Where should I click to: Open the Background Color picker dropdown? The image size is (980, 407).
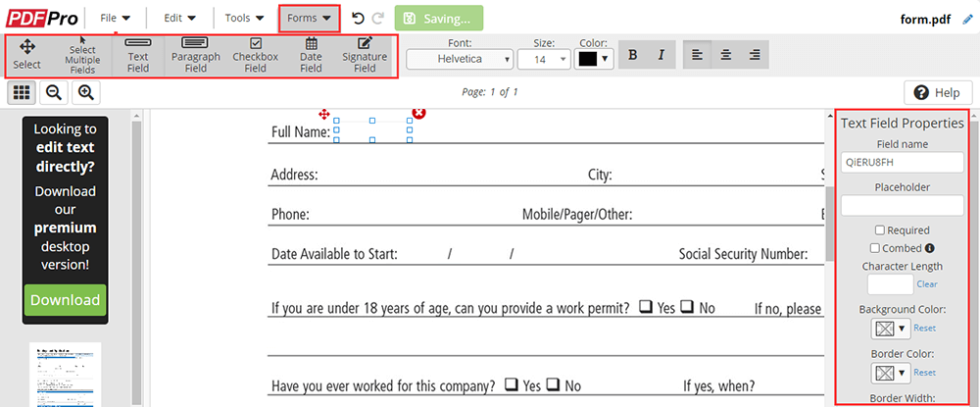[890, 328]
